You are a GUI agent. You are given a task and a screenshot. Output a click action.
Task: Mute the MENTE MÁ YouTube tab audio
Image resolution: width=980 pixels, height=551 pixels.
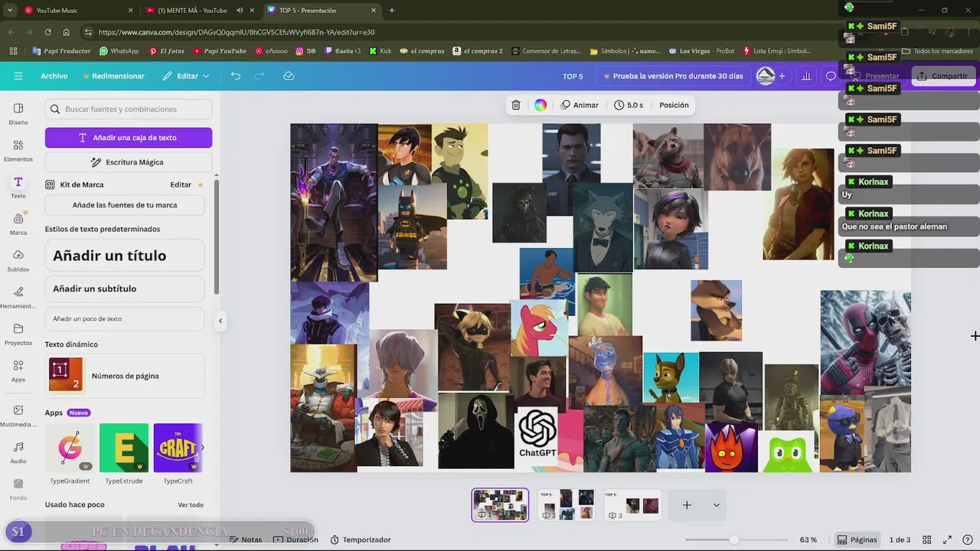click(240, 11)
